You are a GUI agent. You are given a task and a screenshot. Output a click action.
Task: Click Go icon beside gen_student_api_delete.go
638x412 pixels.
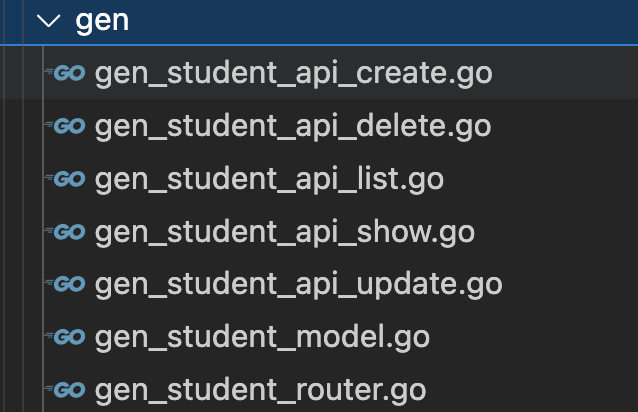tap(65, 126)
